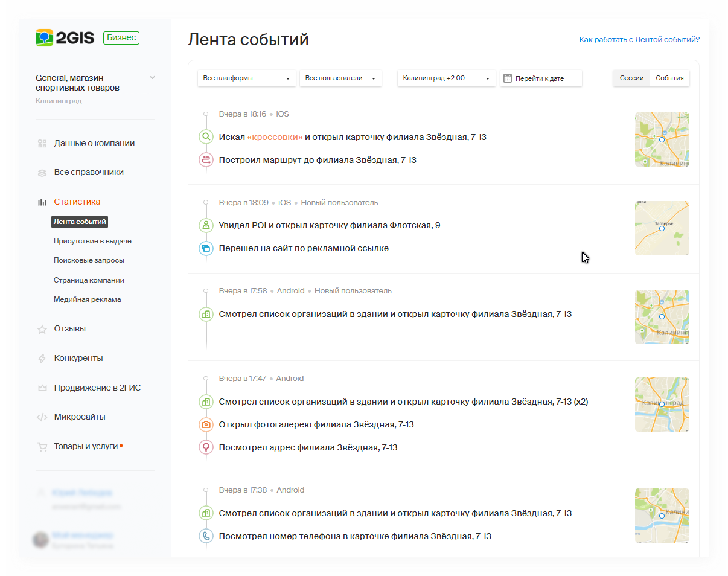The height and width of the screenshot is (576, 728).
Task: Go to Страница компании statistics
Action: point(89,280)
